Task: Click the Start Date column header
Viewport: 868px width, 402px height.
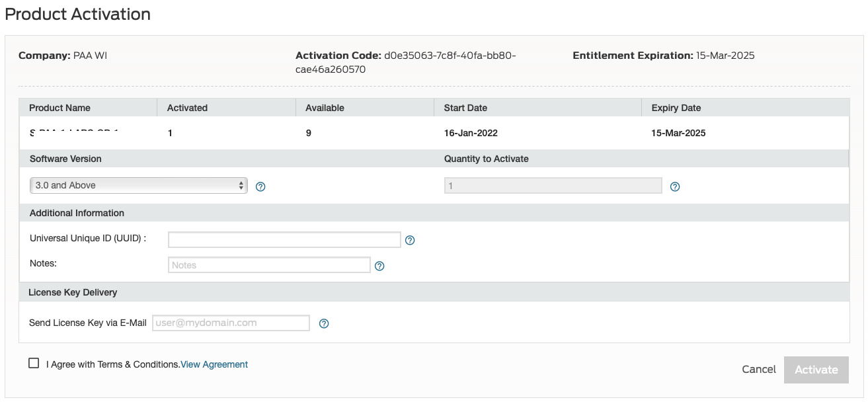Action: pyautogui.click(x=465, y=107)
